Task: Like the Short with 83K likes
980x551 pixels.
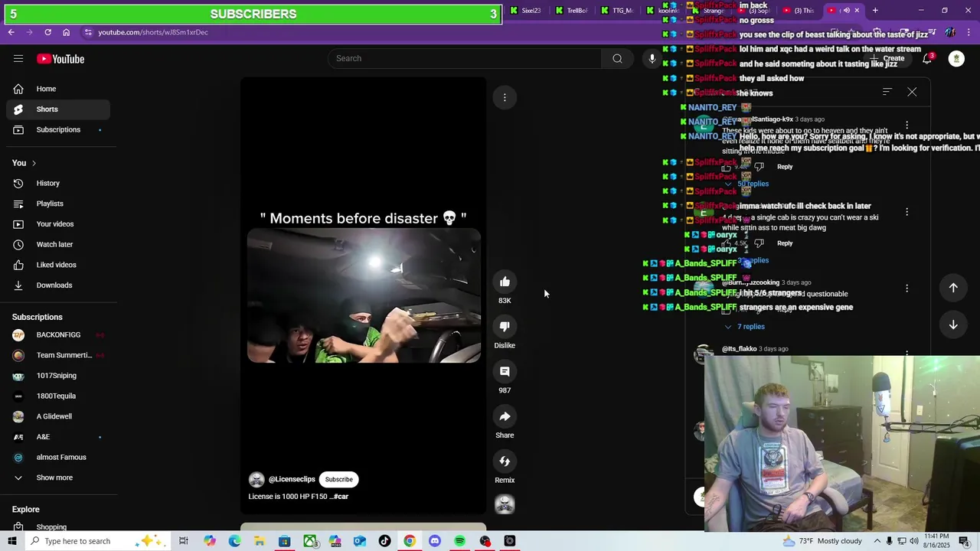Action: [505, 282]
